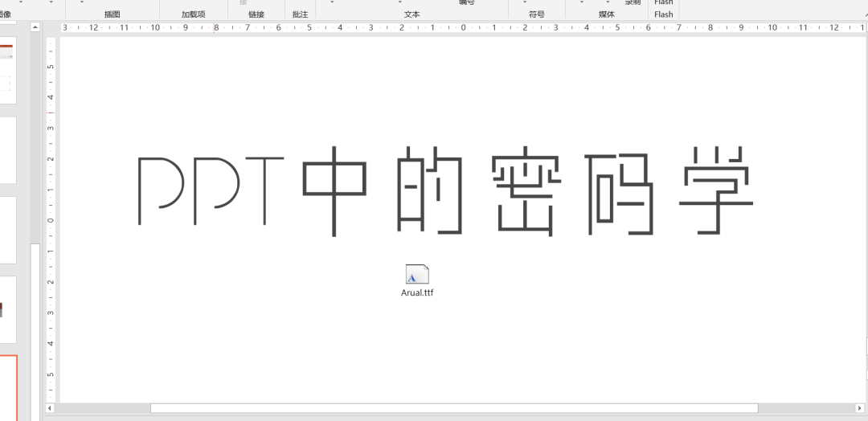Click the thumbnail pane vertical scrollbar thumb
This screenshot has height=421, width=868.
[35, 332]
